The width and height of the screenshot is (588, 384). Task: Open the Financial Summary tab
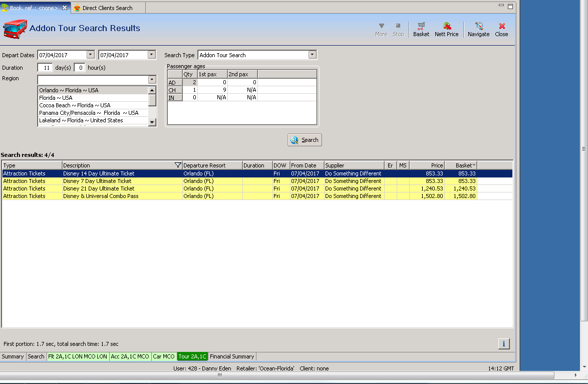point(232,356)
